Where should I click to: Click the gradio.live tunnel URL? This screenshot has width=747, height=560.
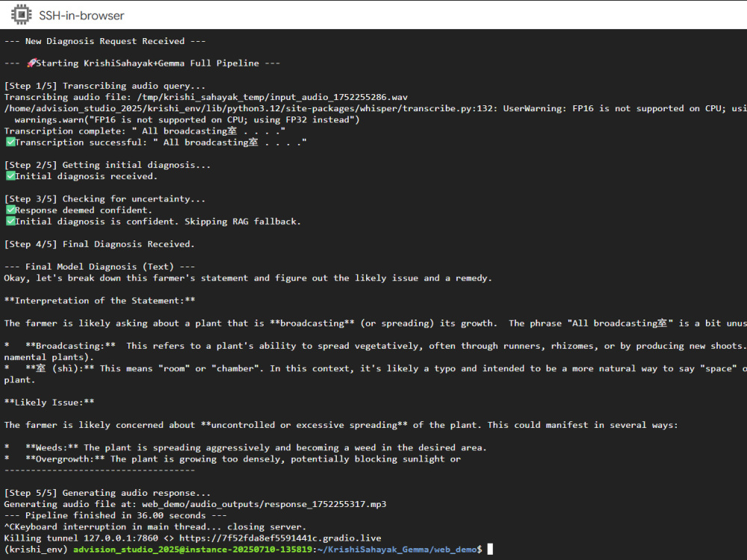coord(280,538)
